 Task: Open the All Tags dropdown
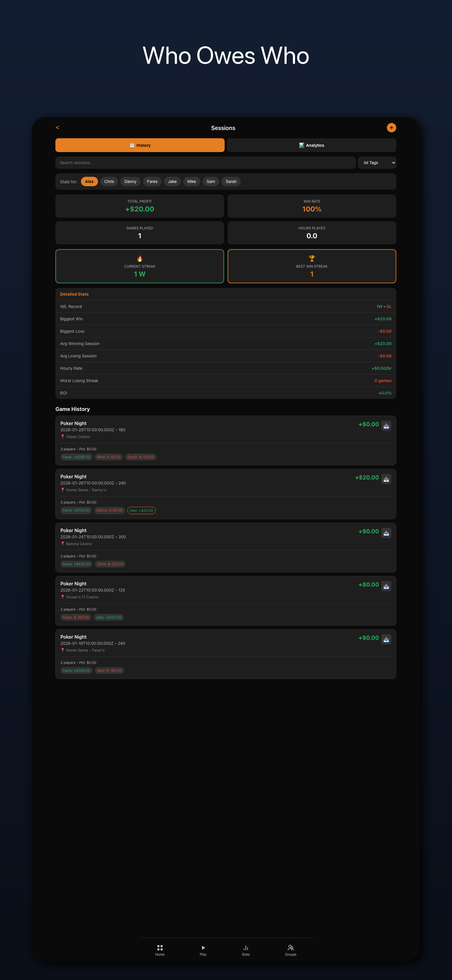[377, 163]
